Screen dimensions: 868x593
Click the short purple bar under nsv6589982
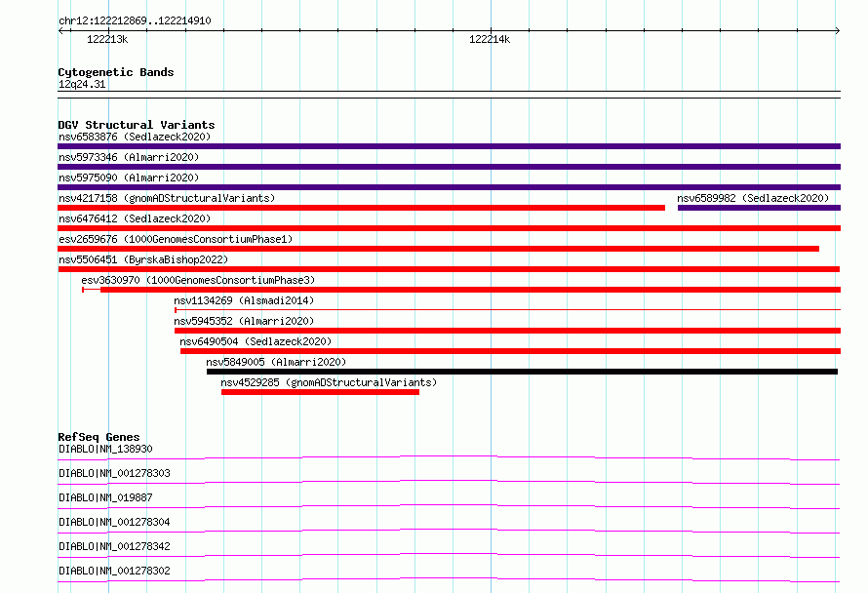pos(759,208)
